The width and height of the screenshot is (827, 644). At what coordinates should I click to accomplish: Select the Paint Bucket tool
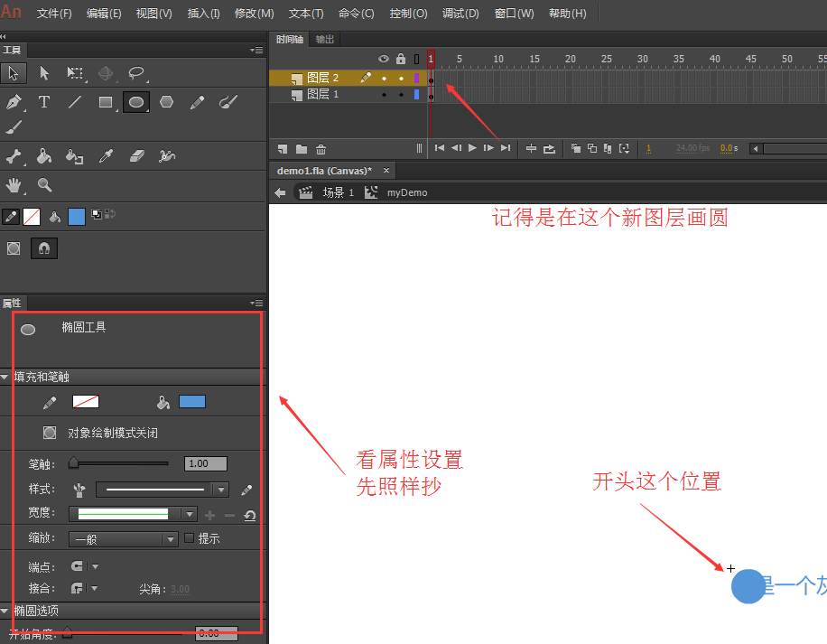[44, 156]
